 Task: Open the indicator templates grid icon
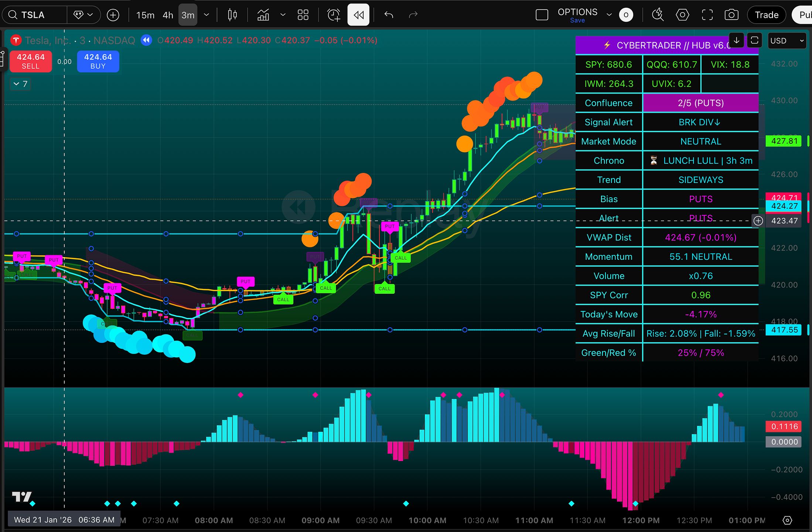click(x=303, y=15)
